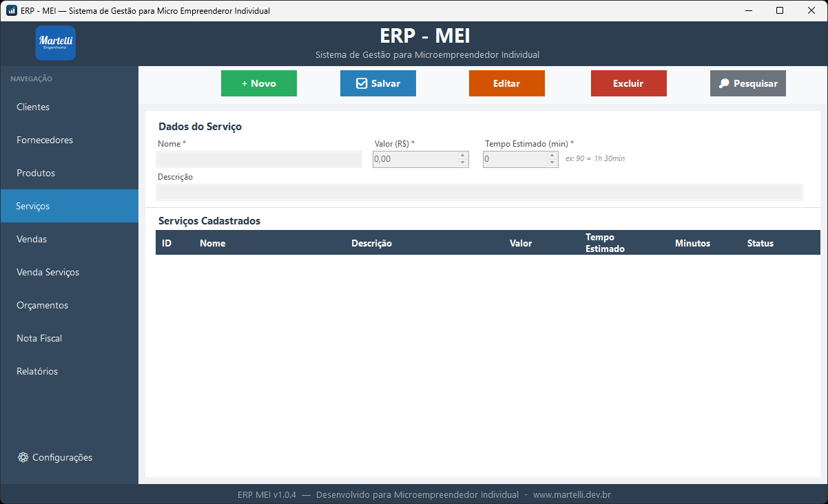Maximize the ERP - MEI window

780,10
